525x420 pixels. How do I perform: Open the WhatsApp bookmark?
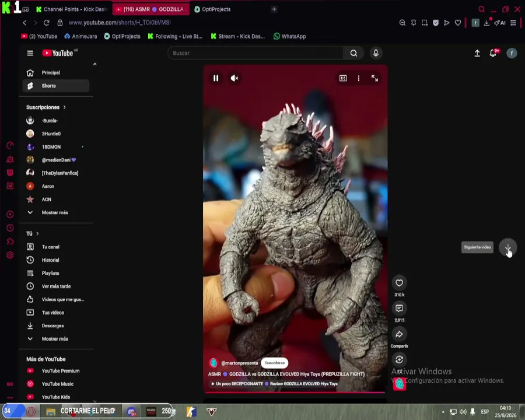coord(289,36)
